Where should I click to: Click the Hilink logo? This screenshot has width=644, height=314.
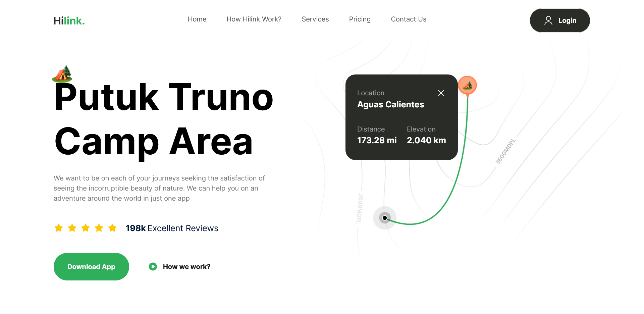point(69,21)
